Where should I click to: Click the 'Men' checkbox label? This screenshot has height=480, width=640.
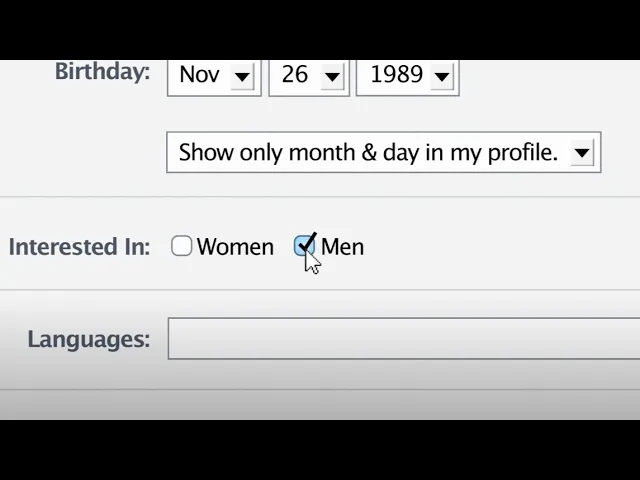[343, 247]
